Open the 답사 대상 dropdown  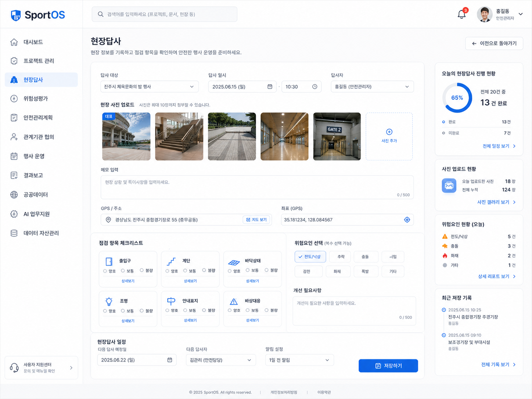(x=150, y=87)
